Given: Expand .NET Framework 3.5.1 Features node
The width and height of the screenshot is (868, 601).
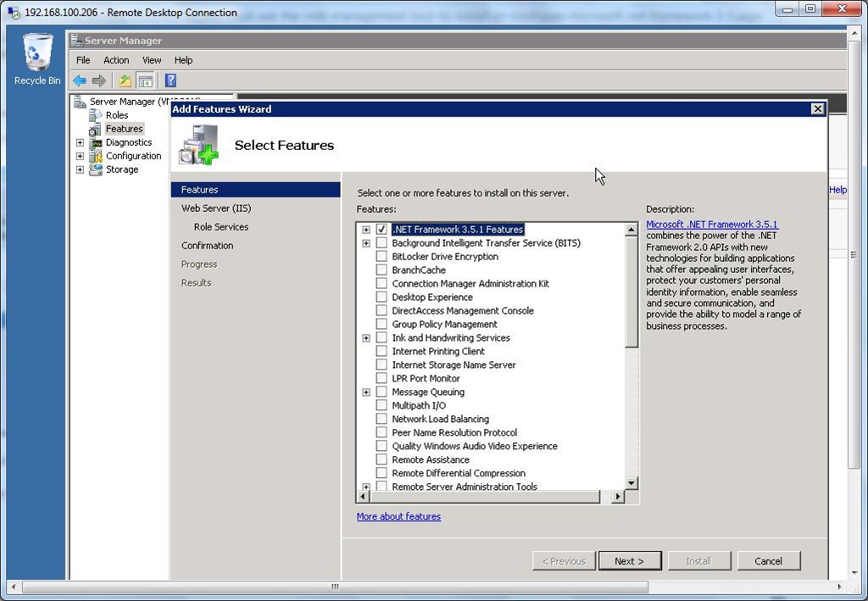Looking at the screenshot, I should (x=366, y=230).
